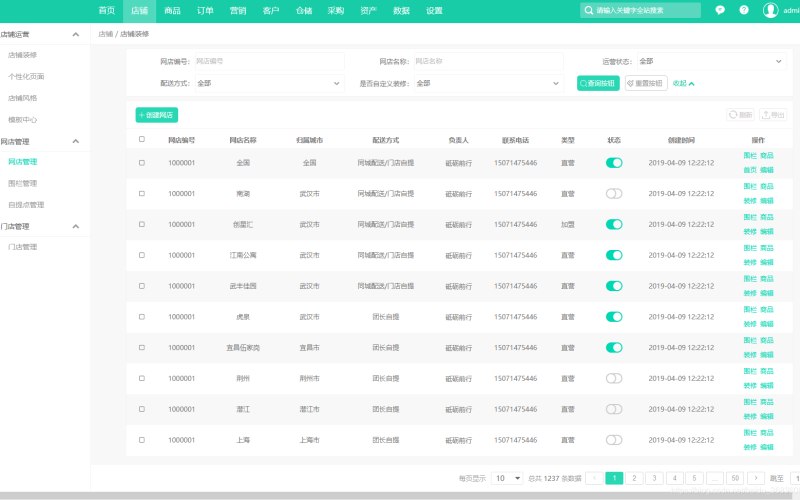The height and width of the screenshot is (500, 800).
Task: Open 资产 in top navigation
Action: (368, 11)
